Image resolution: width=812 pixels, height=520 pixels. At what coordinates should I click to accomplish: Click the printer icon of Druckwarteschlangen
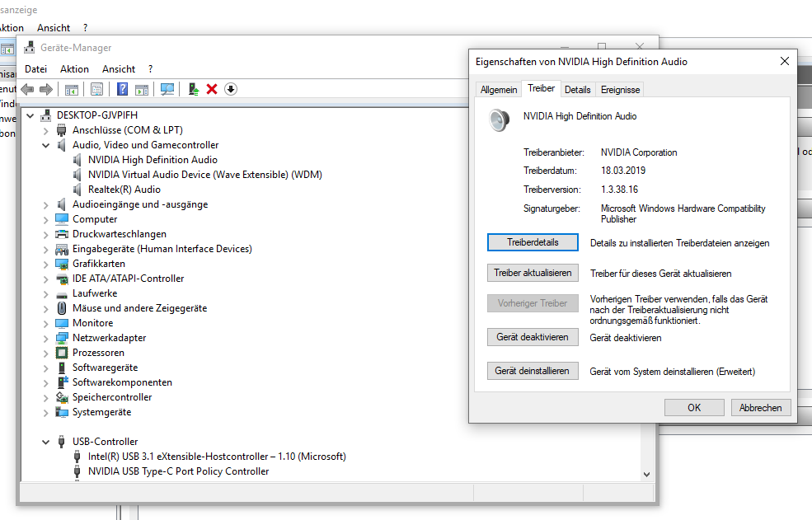click(62, 234)
